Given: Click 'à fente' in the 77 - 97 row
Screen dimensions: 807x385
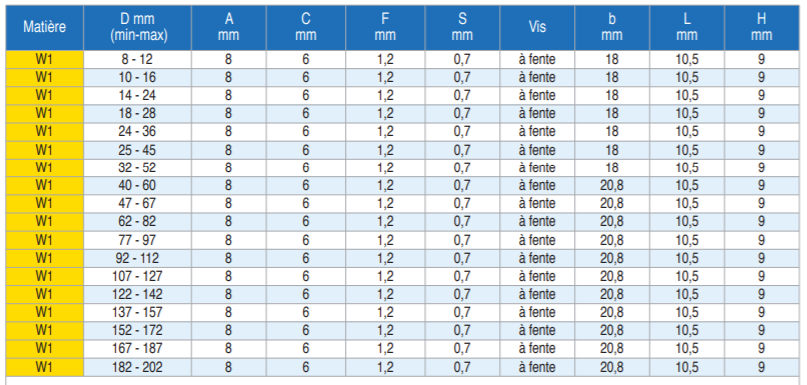Looking at the screenshot, I should tap(537, 240).
